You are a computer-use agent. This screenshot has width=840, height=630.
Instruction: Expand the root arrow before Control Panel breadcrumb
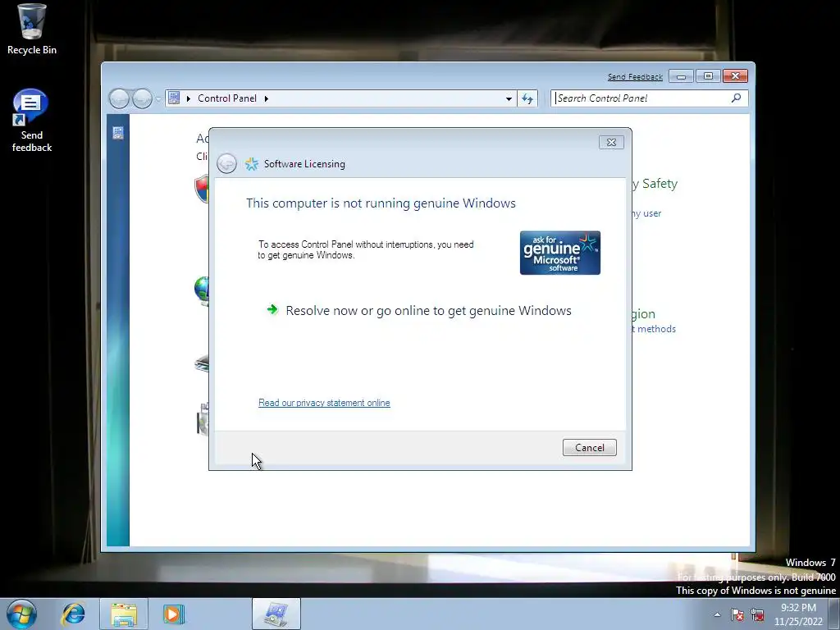click(x=189, y=98)
